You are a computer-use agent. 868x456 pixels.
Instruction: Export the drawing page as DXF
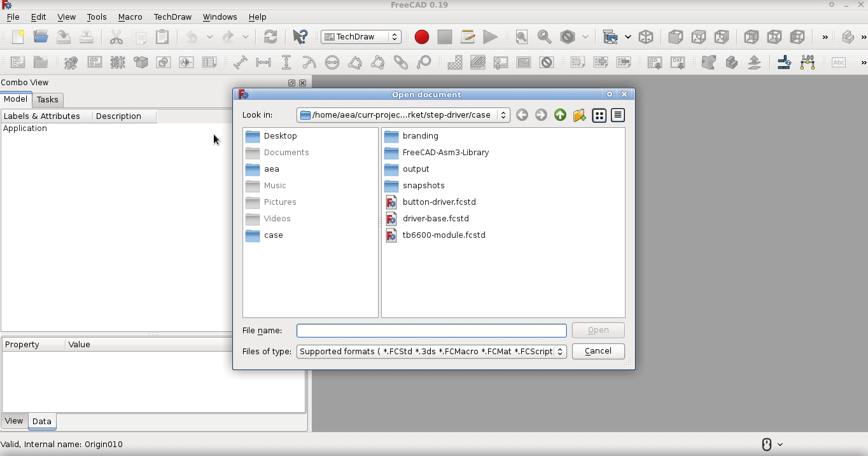coord(677,62)
